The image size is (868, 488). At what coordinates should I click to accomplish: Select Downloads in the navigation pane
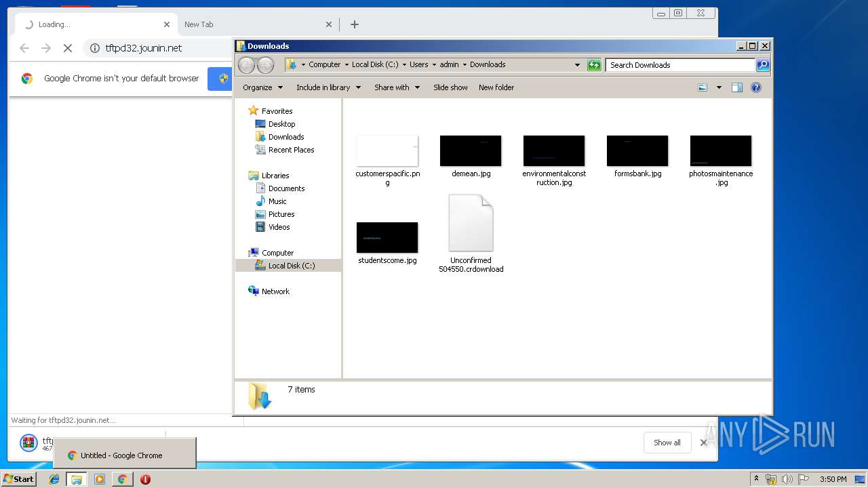pyautogui.click(x=285, y=137)
